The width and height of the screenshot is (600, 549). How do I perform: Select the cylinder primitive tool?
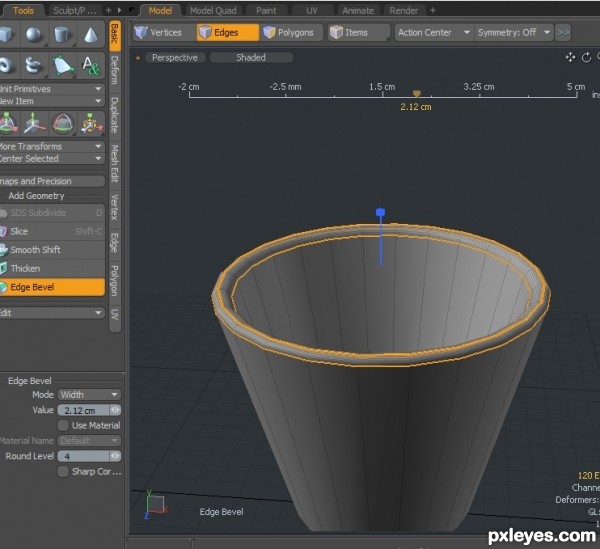pos(62,35)
